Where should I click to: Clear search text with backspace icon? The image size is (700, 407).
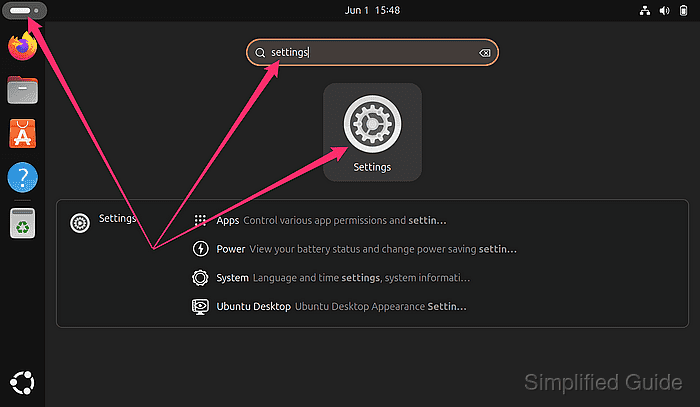484,53
